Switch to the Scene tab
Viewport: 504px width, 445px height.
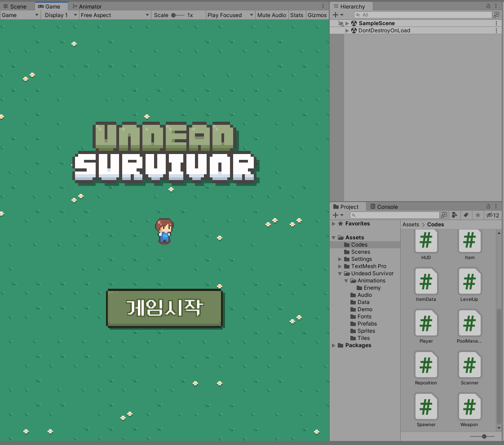(15, 6)
